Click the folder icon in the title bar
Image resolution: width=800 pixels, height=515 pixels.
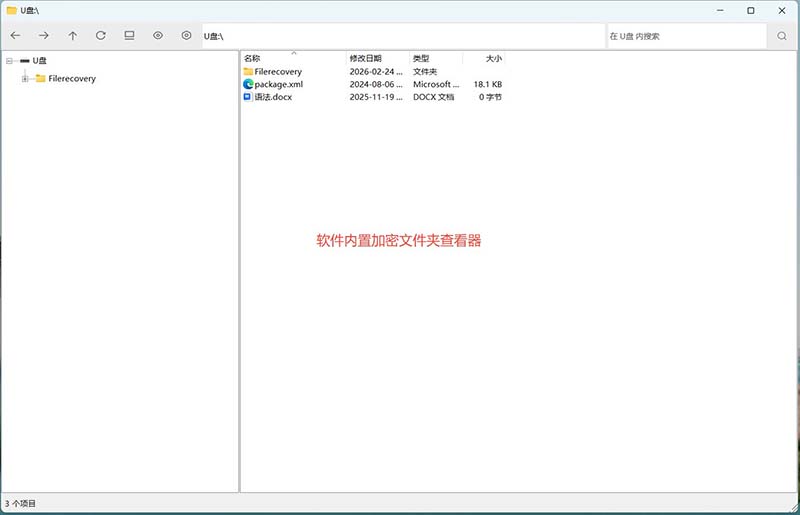click(12, 10)
